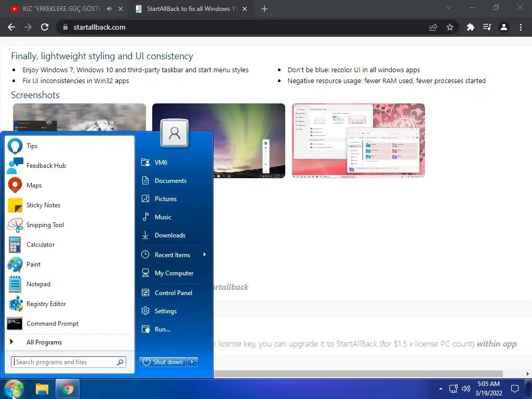Open Settings from start menu
532x399 pixels.
point(174,311)
